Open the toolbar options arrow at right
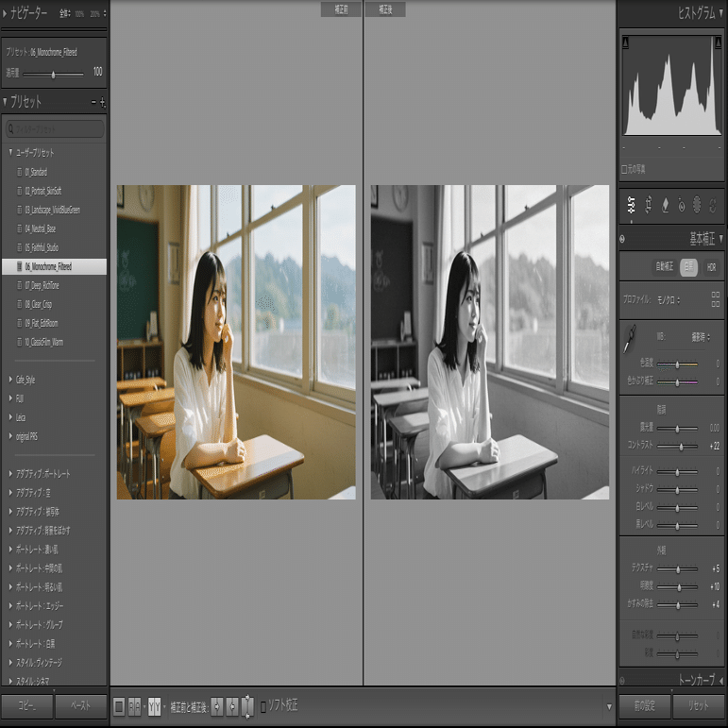Viewport: 728px width, 728px height. pos(609,707)
